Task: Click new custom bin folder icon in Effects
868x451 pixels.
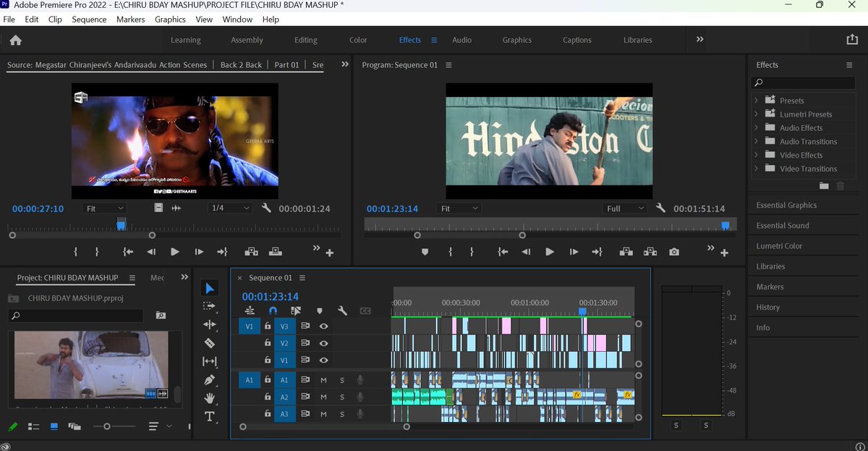Action: (x=824, y=186)
